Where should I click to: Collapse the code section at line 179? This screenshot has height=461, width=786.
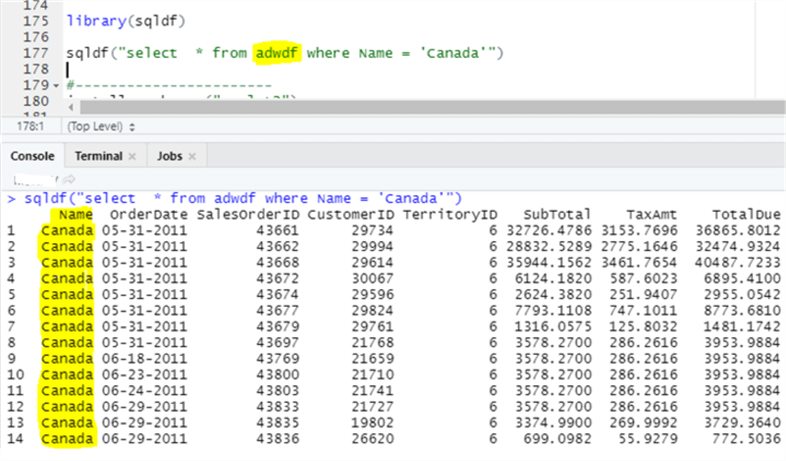point(56,86)
